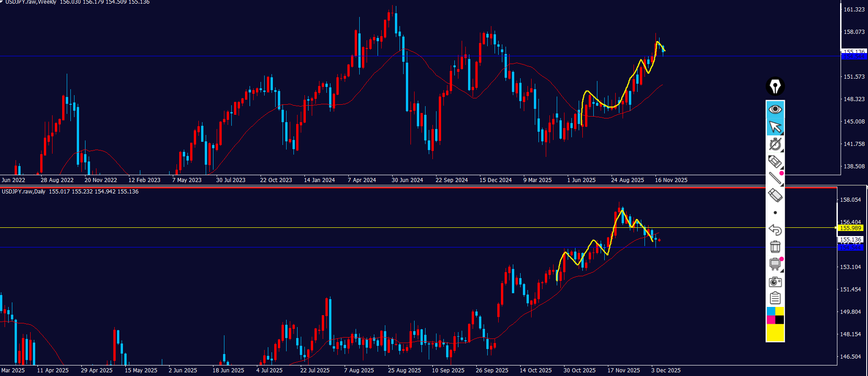Open the whiteboard easel tool
This screenshot has height=376, width=868.
coord(775,264)
